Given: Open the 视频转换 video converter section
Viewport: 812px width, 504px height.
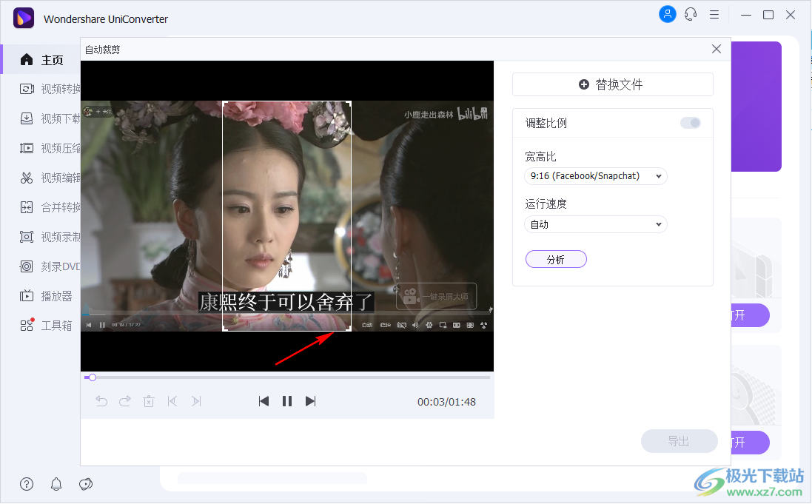Looking at the screenshot, I should (50, 89).
